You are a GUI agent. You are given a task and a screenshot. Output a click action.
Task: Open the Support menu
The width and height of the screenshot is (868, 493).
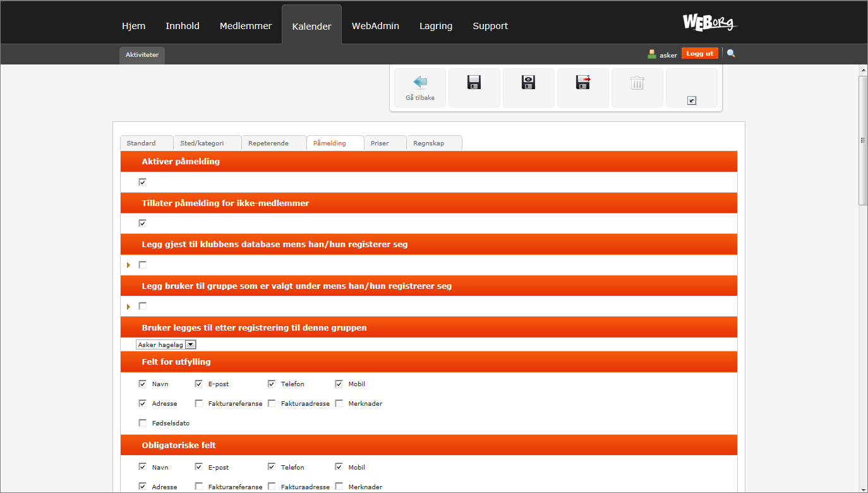tap(490, 26)
